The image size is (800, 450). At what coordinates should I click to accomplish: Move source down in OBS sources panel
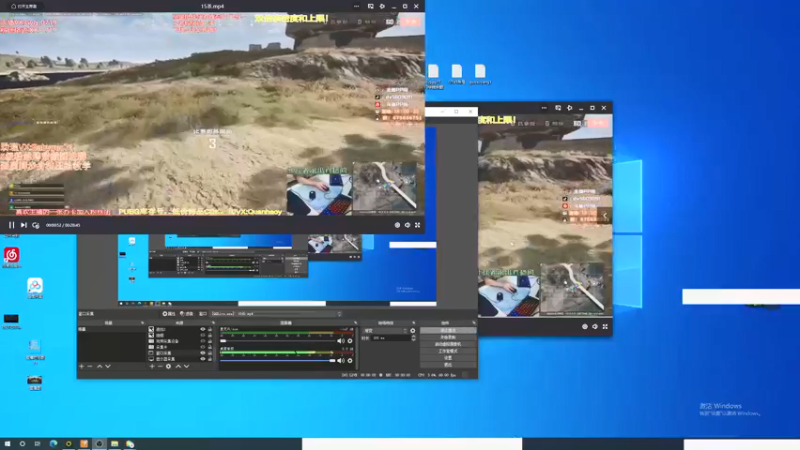[x=186, y=366]
